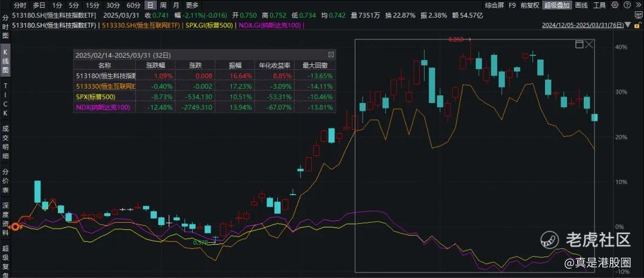Click the 年化收益率 column header
644x278 pixels.
pyautogui.click(x=274, y=65)
